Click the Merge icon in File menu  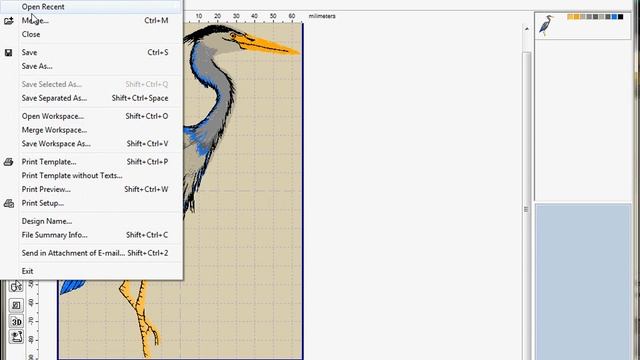(9, 20)
